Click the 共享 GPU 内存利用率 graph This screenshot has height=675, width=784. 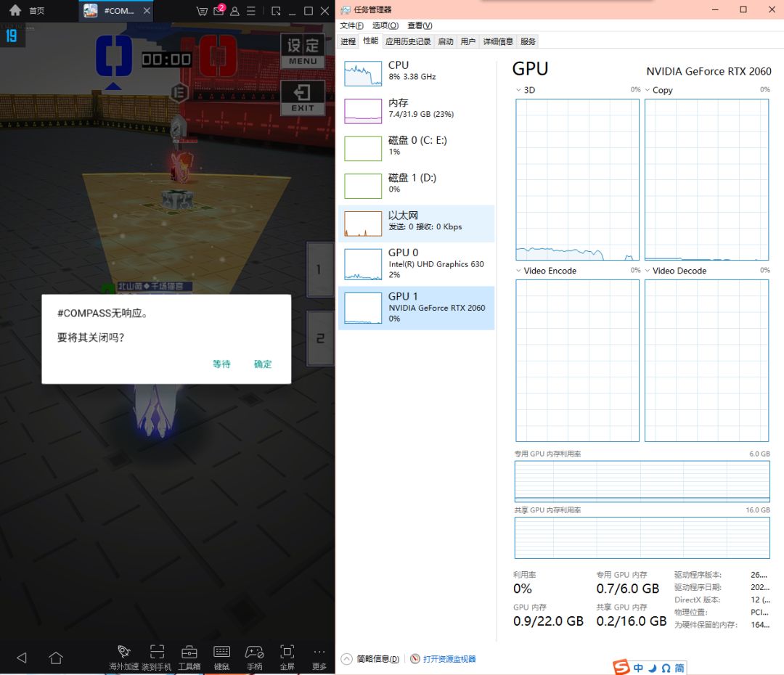(642, 538)
